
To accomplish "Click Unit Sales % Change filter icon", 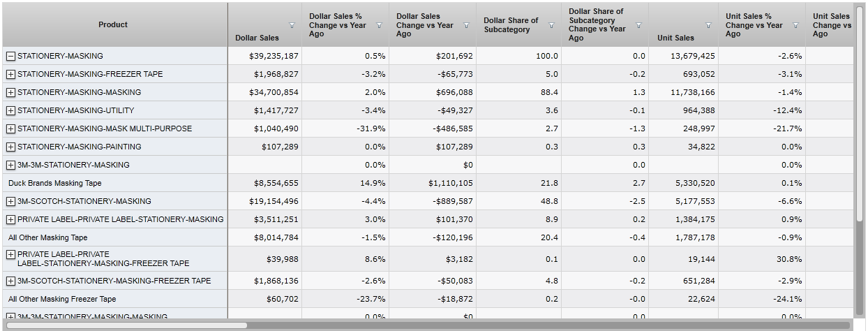I will point(795,25).
